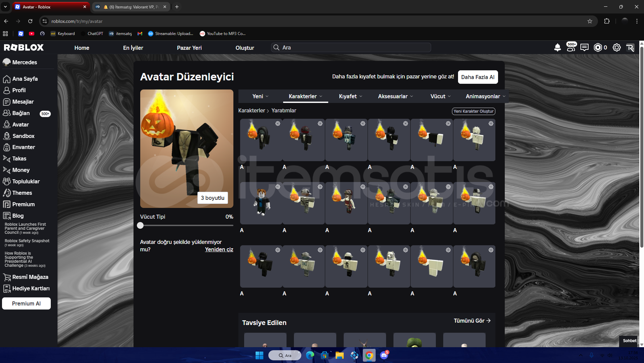Expand the Vücut dropdown

click(441, 96)
